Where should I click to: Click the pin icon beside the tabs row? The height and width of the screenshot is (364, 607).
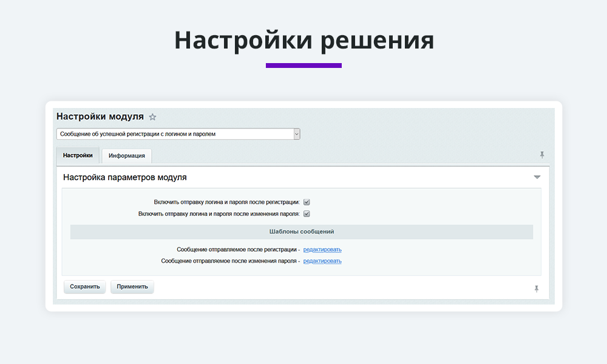pyautogui.click(x=542, y=155)
